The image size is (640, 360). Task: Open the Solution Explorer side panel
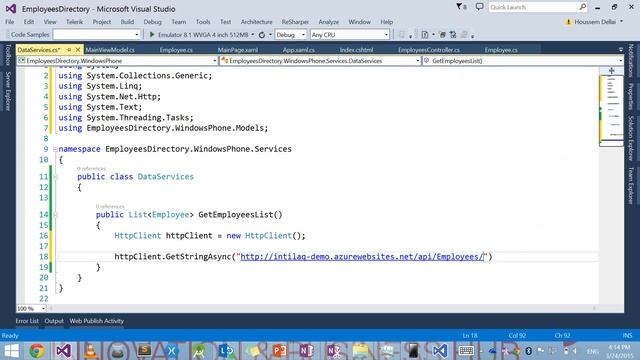631,138
